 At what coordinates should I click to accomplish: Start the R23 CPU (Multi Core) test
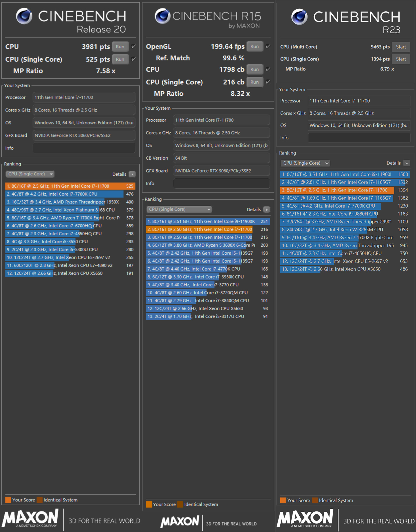(401, 47)
